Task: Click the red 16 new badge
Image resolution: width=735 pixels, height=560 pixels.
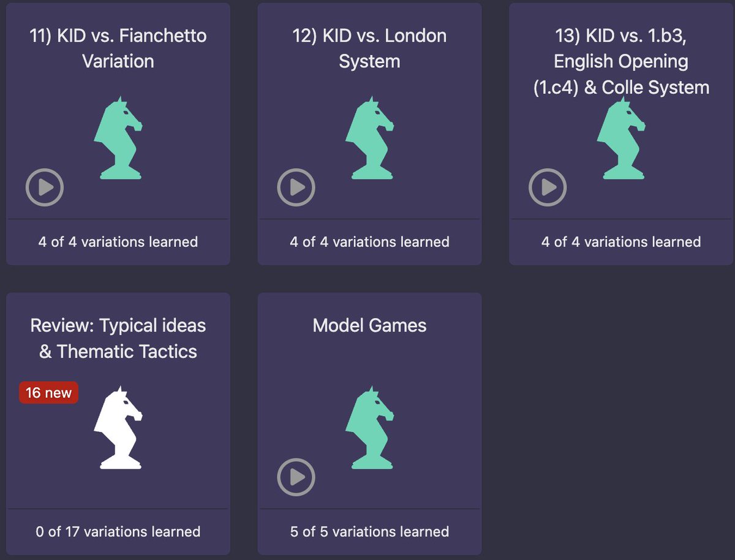Action: pos(48,393)
